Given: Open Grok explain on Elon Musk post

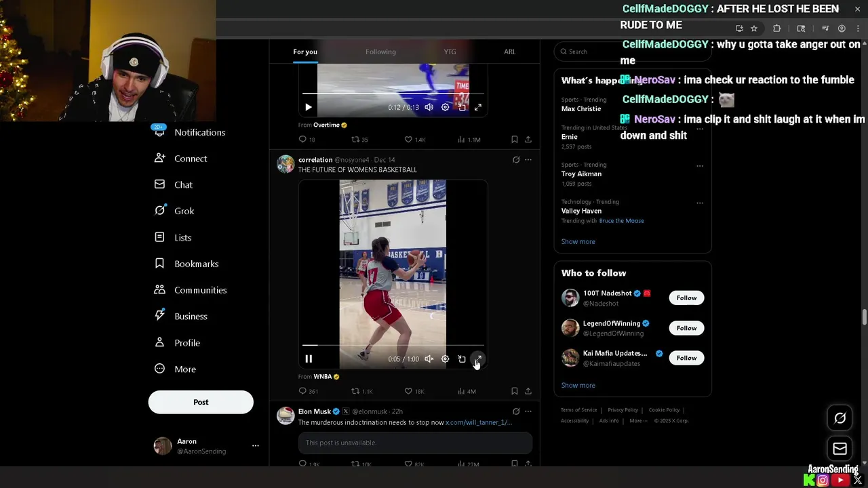Looking at the screenshot, I should 516,411.
